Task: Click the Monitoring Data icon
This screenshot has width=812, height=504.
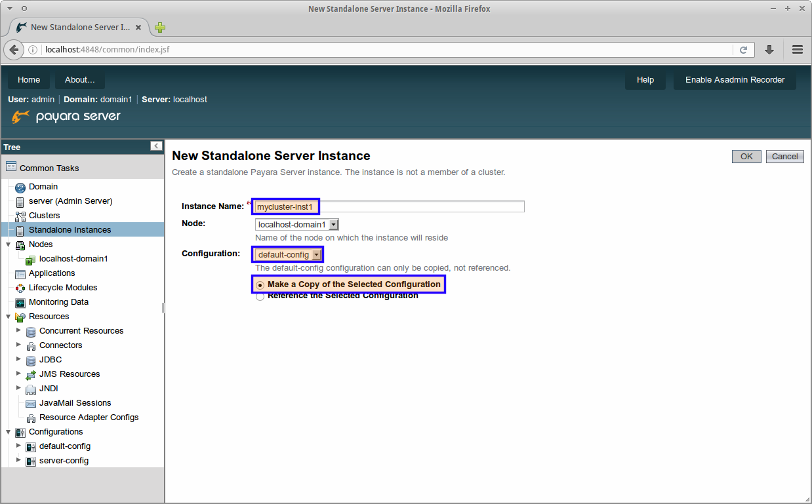Action: (20, 303)
